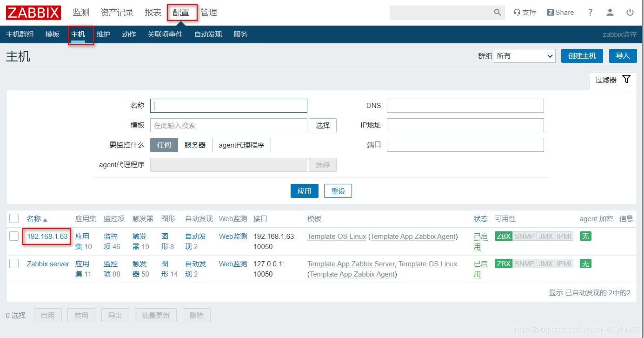Go to 服务 submenu
This screenshot has width=644, height=338.
[x=241, y=34]
